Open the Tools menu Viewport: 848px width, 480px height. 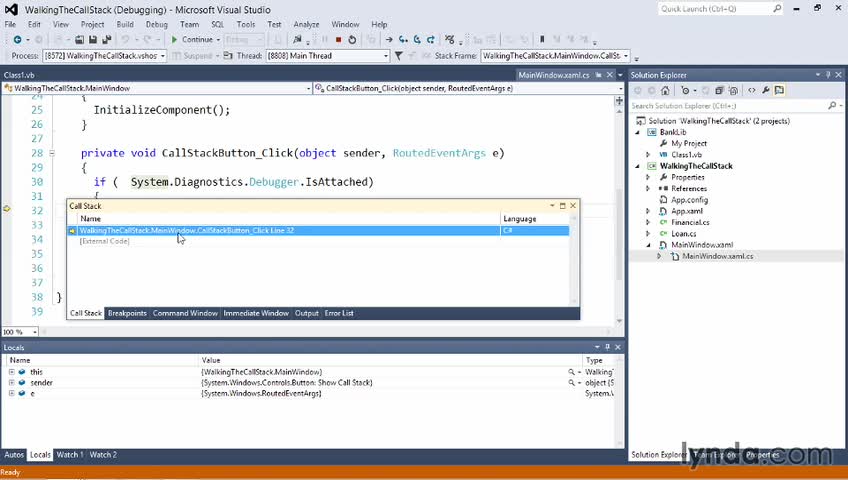tap(246, 24)
